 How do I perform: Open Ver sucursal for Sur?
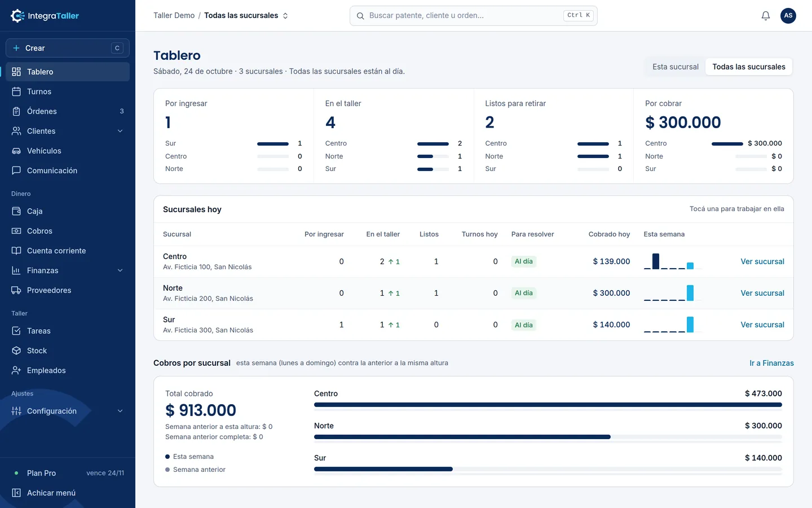click(x=762, y=325)
